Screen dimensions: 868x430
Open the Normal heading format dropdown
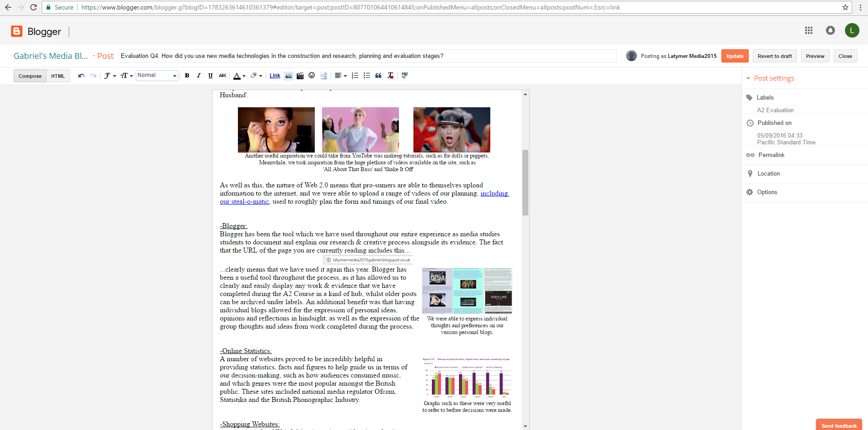[157, 76]
